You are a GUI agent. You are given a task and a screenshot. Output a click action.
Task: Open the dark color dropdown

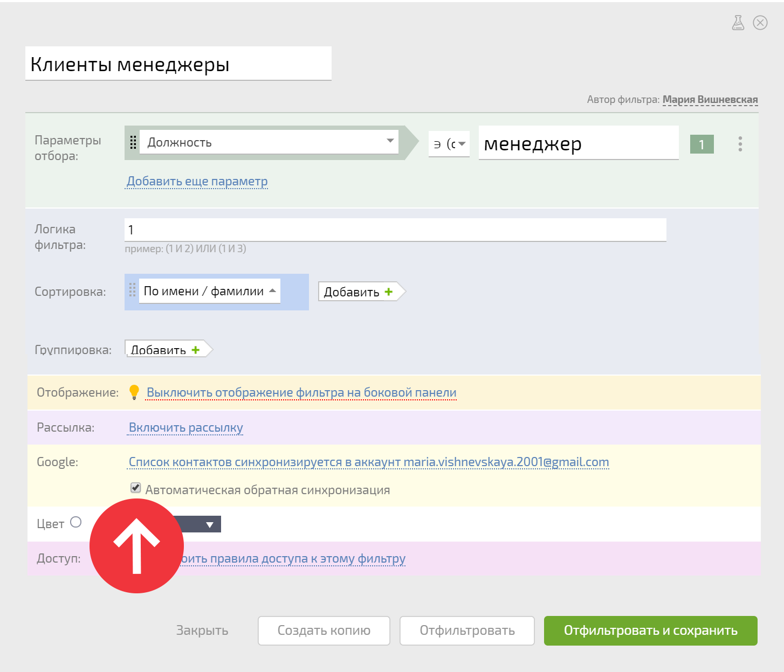(201, 524)
